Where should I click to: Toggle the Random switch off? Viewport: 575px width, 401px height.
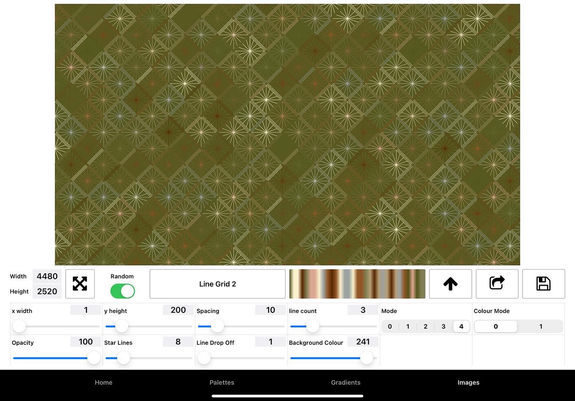point(122,291)
